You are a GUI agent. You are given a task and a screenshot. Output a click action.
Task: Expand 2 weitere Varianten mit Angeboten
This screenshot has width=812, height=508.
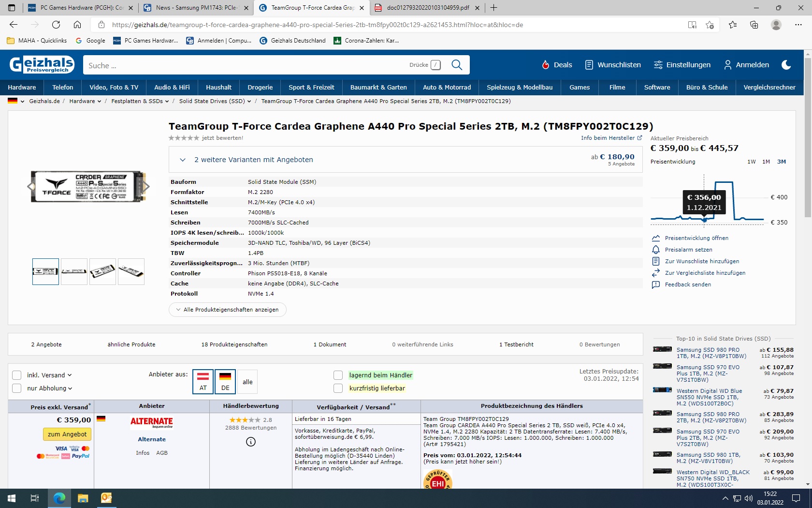coord(406,160)
